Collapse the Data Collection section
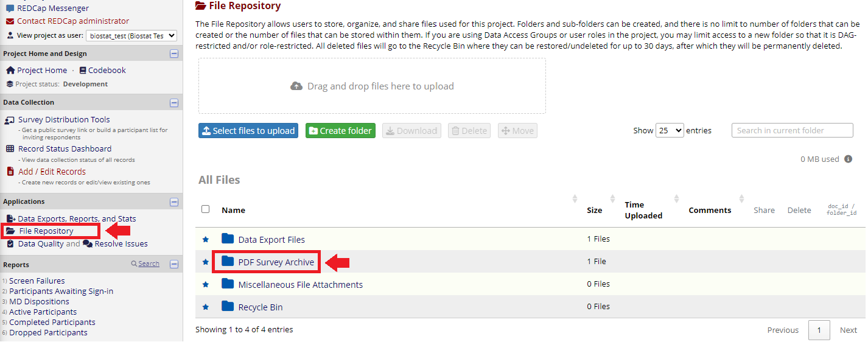868x342 pixels. pyautogui.click(x=174, y=102)
